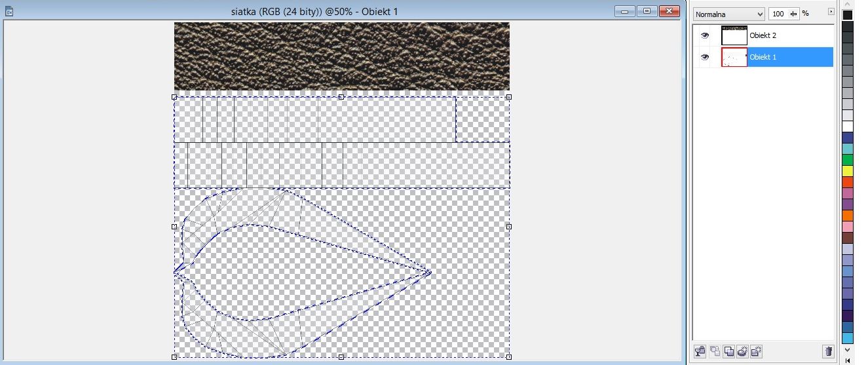
Task: Click the combine objects icon in Objects panel
Action: point(728,352)
